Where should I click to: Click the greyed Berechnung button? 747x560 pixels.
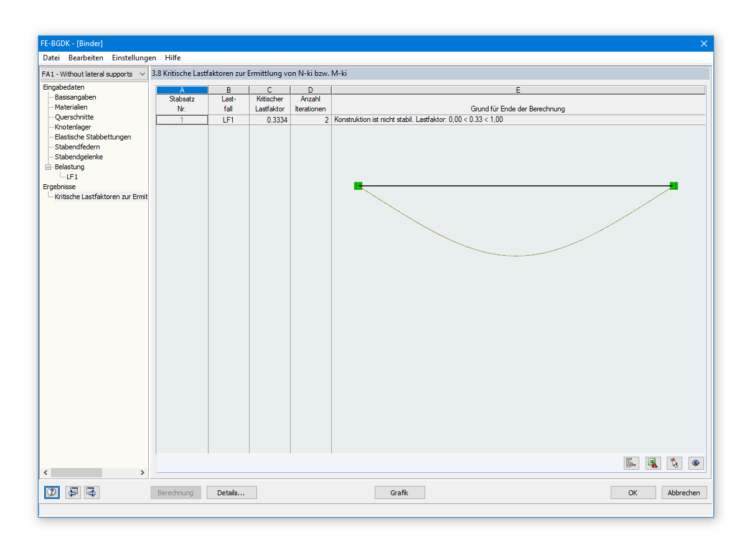pos(176,493)
